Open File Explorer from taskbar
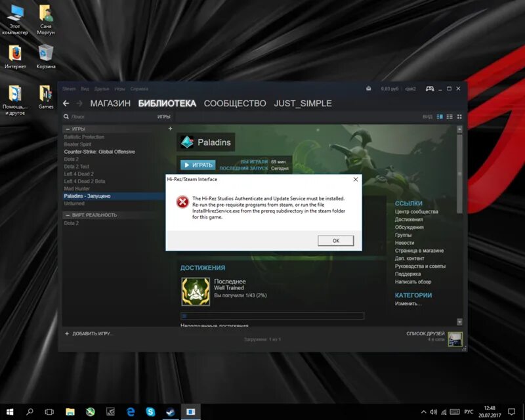 (70, 411)
